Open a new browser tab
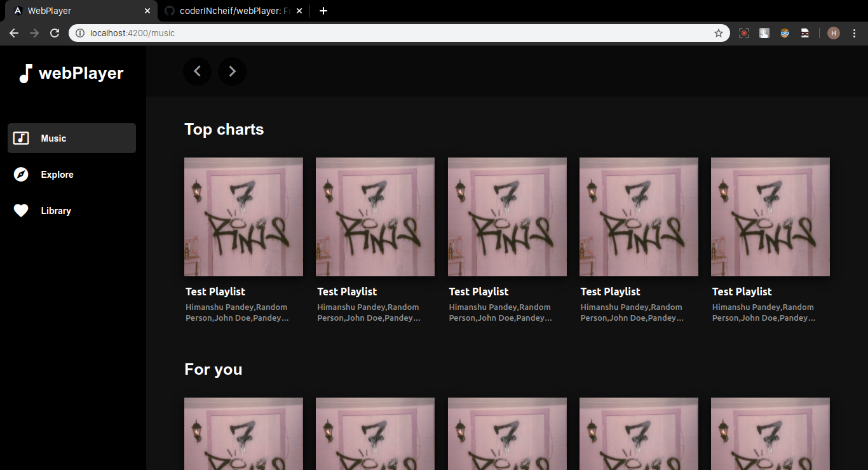Image resolution: width=868 pixels, height=470 pixels. (323, 11)
